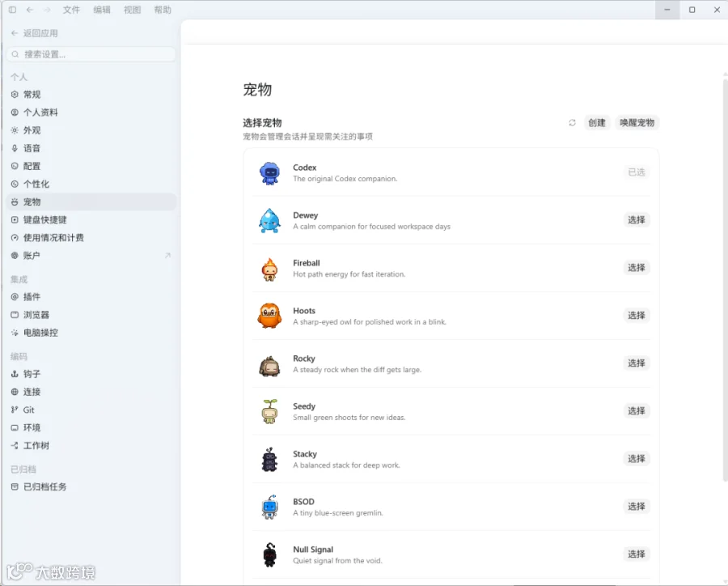Screen dimensions: 728x586
Task: Open the 视图 menu
Action: click(x=132, y=10)
